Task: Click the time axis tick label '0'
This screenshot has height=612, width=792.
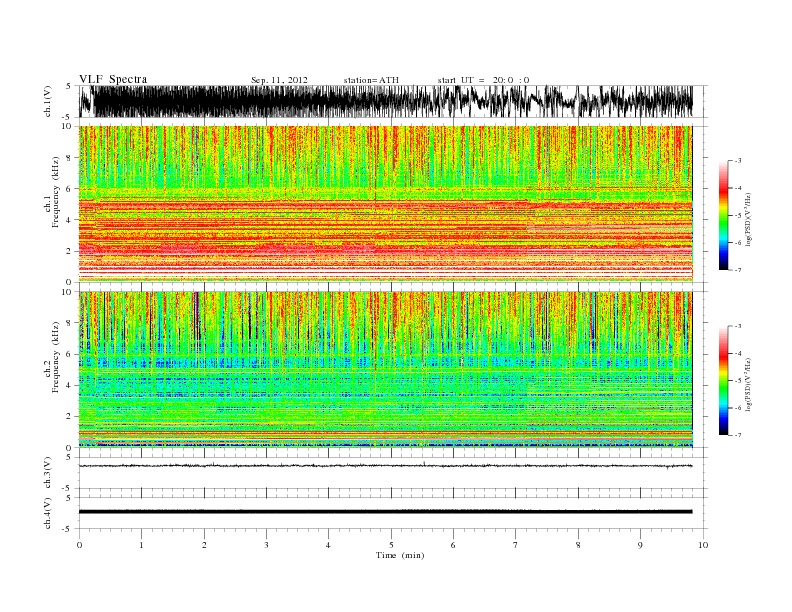Action: click(x=79, y=545)
